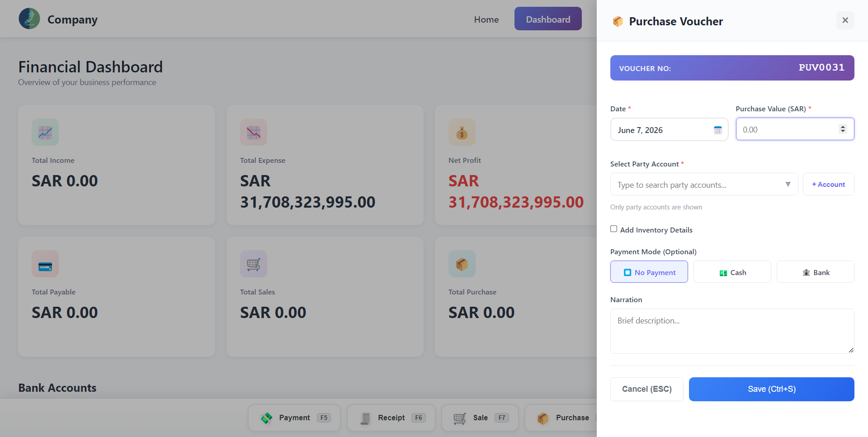The width and height of the screenshot is (868, 437).
Task: Click the Net Profit money bag icon
Action: 462,132
